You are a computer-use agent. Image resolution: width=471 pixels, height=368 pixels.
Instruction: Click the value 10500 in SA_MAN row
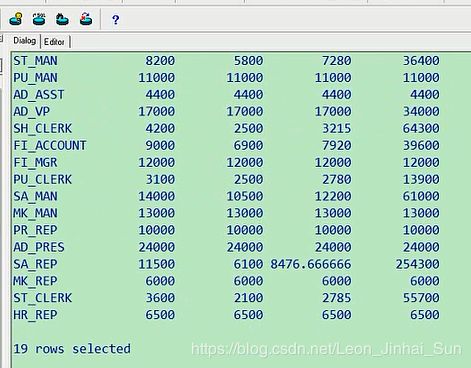tap(245, 196)
